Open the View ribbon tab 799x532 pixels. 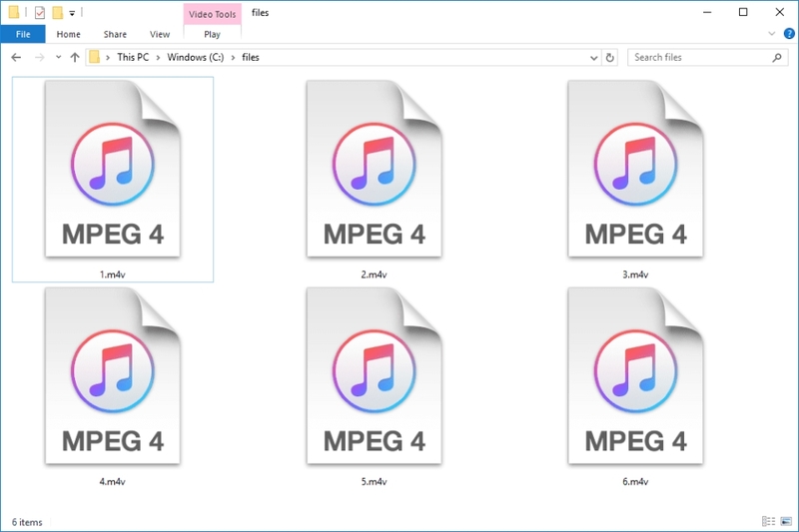tap(159, 33)
